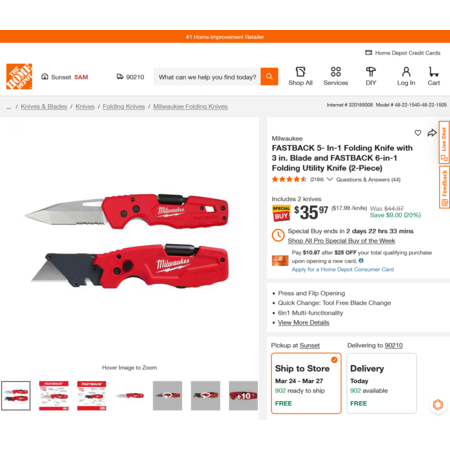Click Apply for a Home Depot Consumer Card
The image size is (450, 450).
coord(343,269)
